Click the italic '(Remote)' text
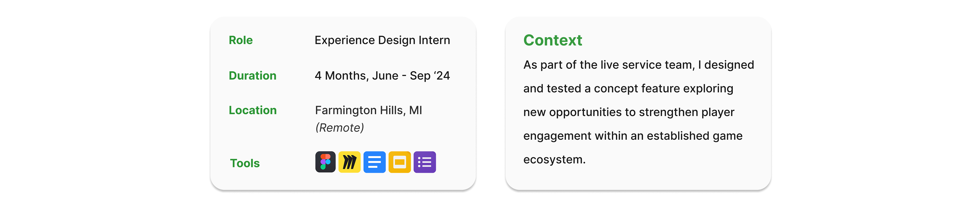 339,128
